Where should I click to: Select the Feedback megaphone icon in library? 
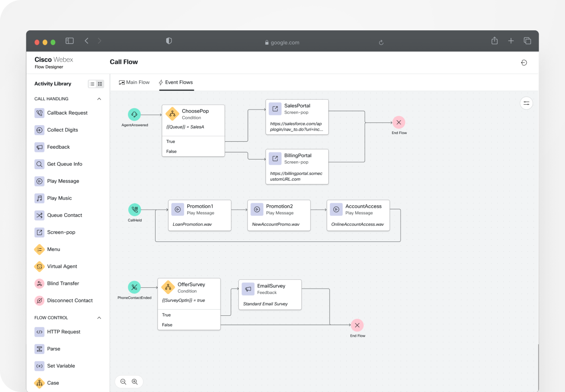coord(39,147)
